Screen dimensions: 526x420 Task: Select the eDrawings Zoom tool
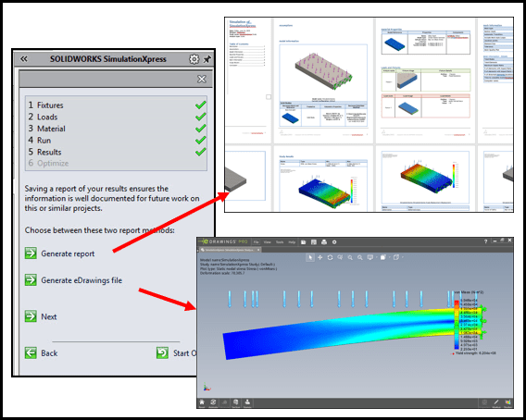(350, 257)
